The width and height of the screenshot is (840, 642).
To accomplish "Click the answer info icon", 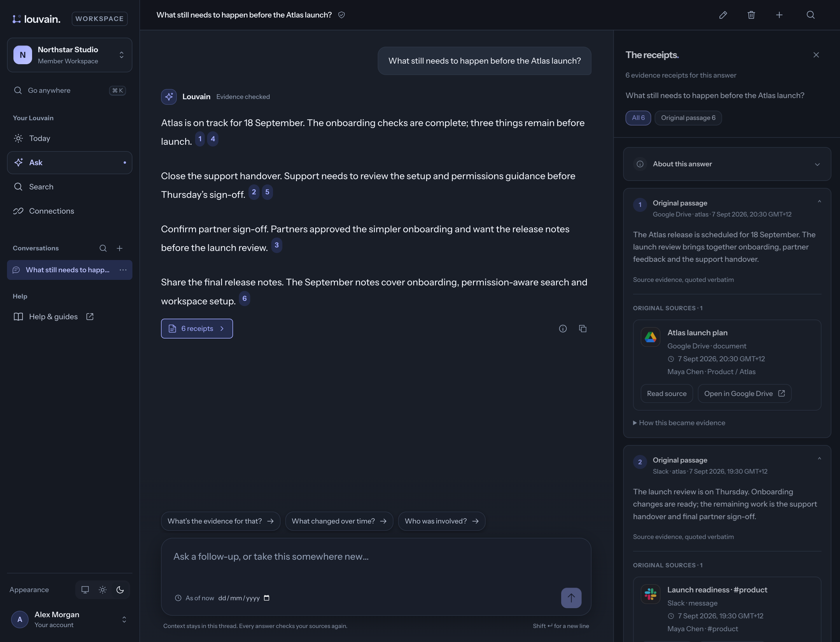I will tap(563, 329).
